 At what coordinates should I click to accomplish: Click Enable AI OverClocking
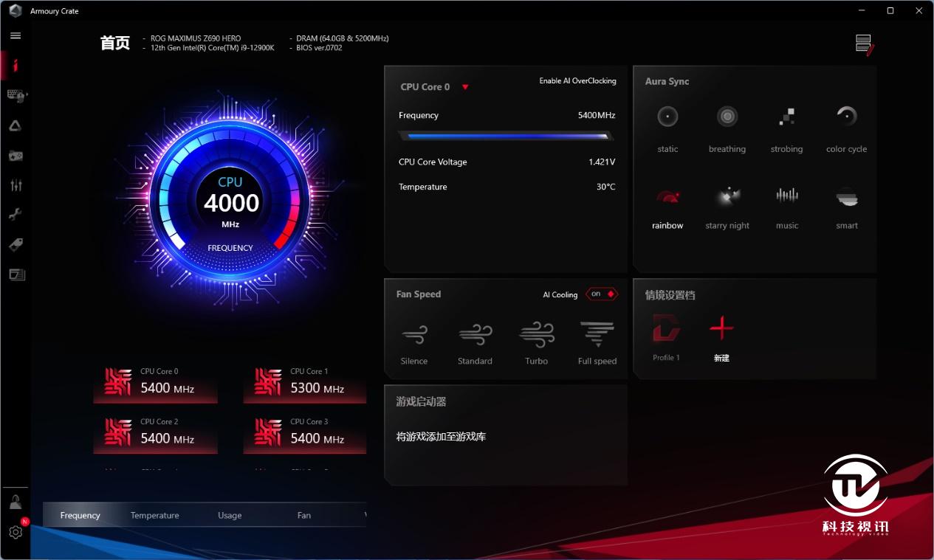click(x=577, y=81)
